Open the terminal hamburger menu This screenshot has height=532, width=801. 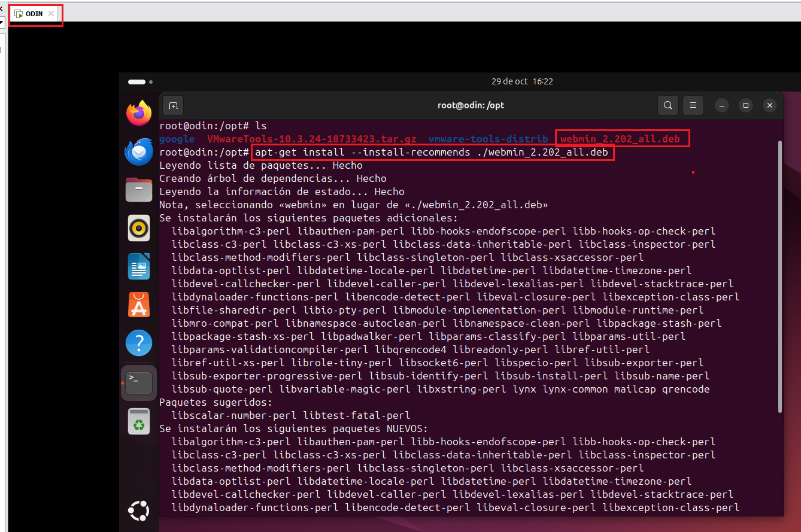693,105
